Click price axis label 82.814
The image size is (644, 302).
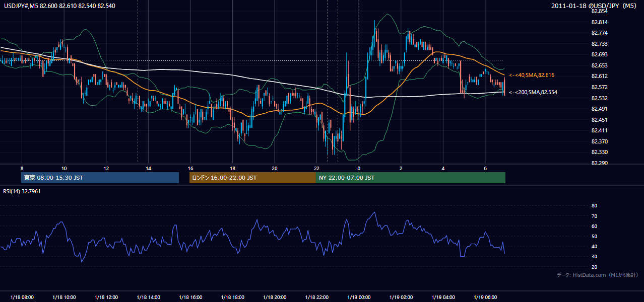599,22
